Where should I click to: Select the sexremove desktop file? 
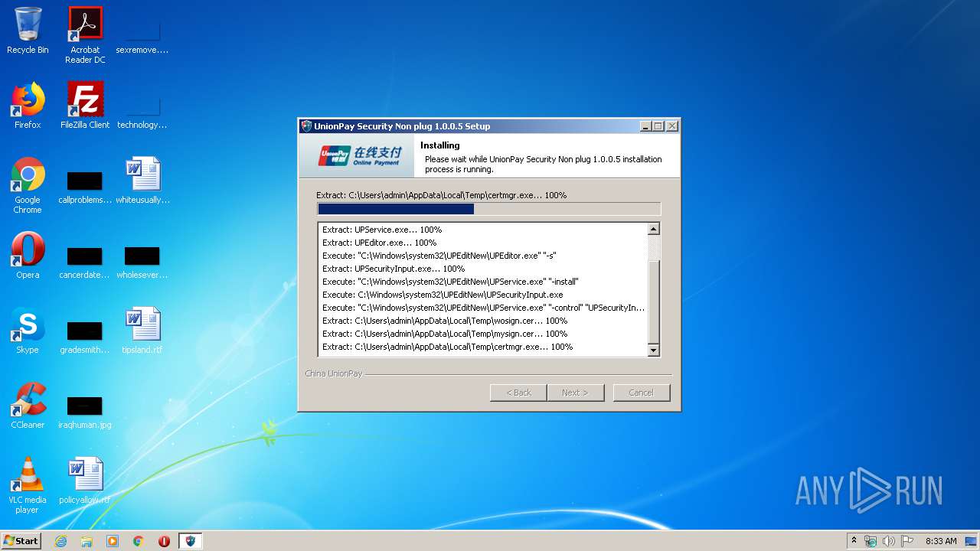coord(142,35)
